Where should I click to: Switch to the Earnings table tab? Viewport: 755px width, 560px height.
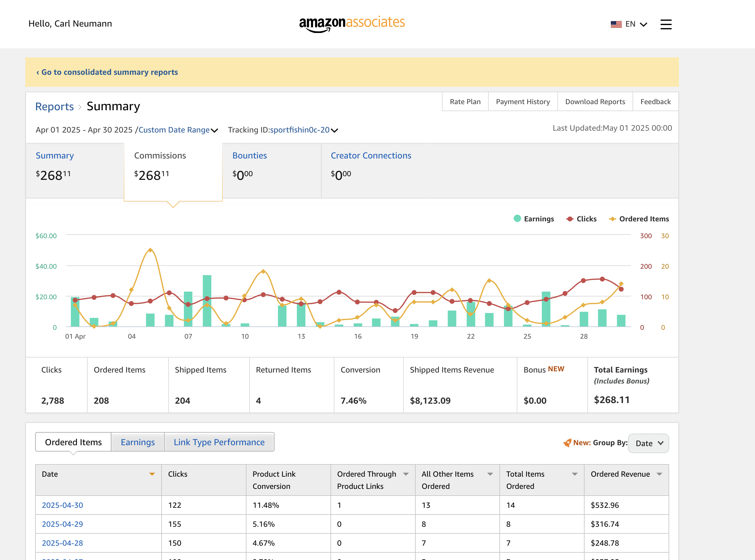coord(138,442)
